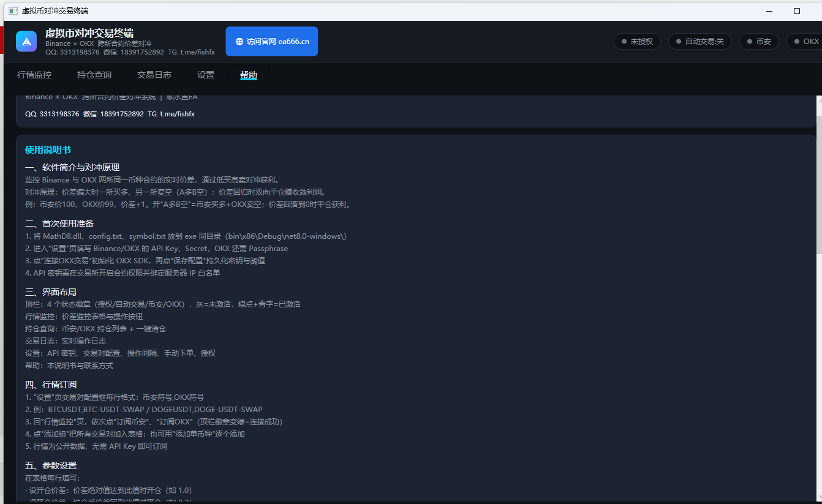Open the 访问官网 ea666.cn button
822x504 pixels.
271,42
